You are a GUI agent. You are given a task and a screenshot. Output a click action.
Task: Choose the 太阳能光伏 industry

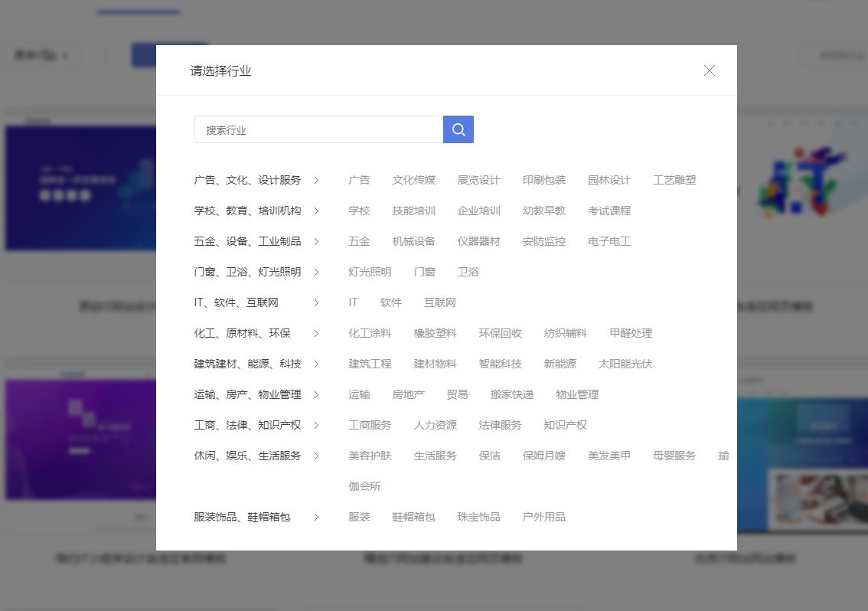pos(625,364)
